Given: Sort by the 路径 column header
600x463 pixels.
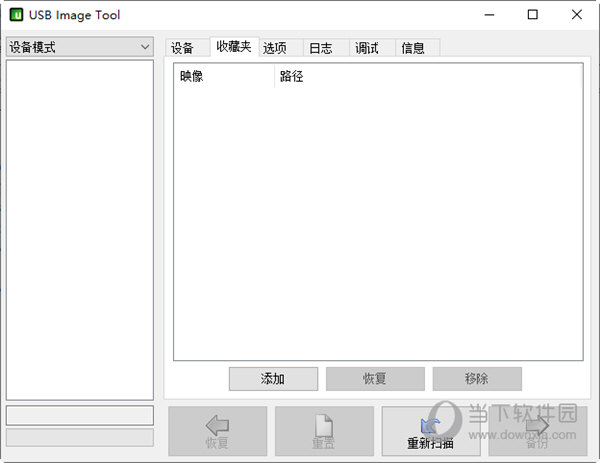Looking at the screenshot, I should (x=429, y=76).
